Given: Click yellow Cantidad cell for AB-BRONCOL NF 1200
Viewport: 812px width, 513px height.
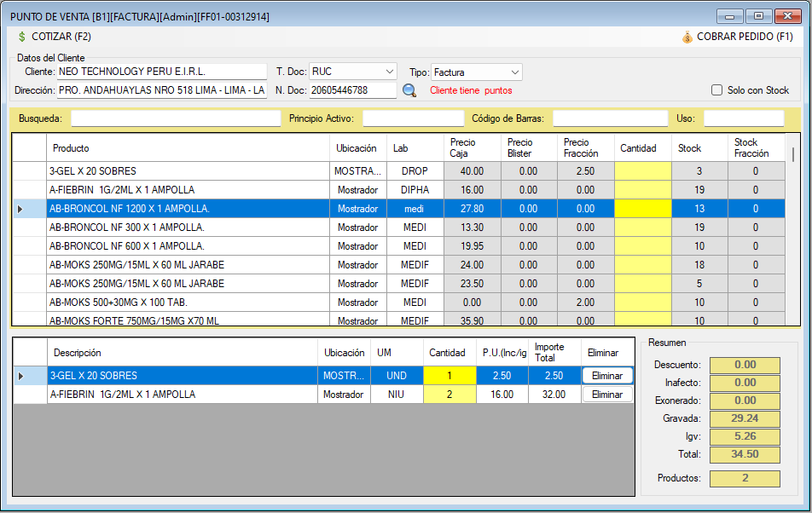Looking at the screenshot, I should coord(643,209).
